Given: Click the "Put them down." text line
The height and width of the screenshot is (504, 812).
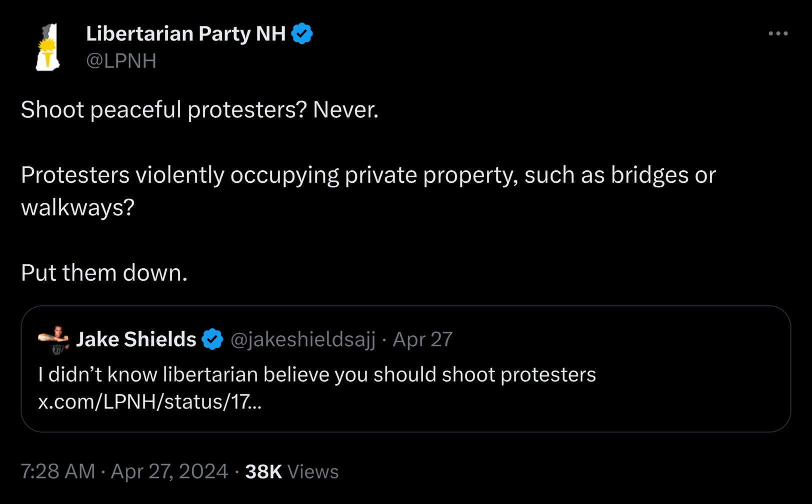Looking at the screenshot, I should coord(104,273).
